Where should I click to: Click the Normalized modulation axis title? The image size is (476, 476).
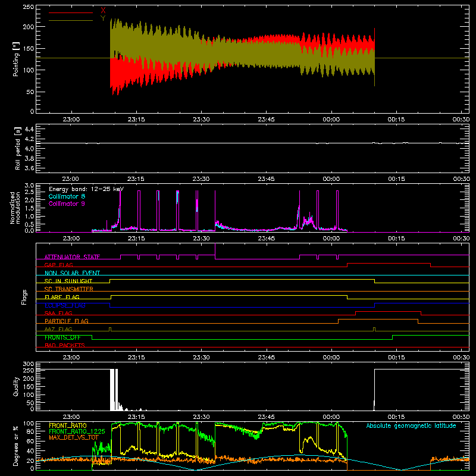[x=15, y=208]
